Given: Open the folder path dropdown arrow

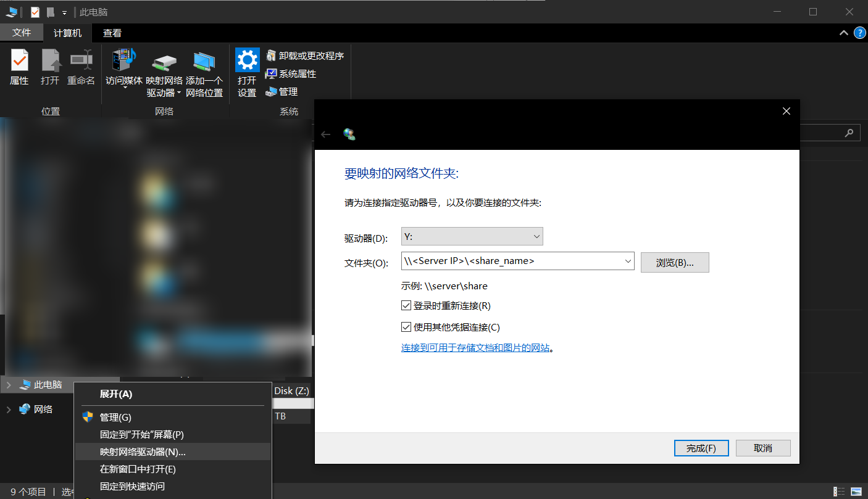Looking at the screenshot, I should pos(628,261).
